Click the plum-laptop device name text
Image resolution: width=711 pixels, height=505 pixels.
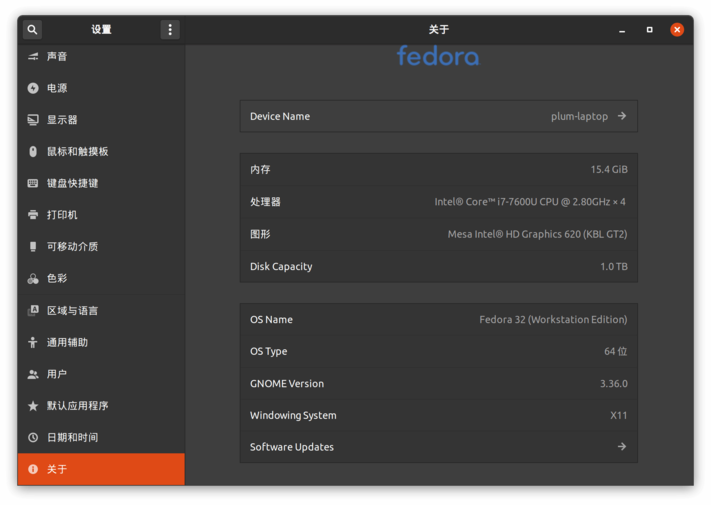579,116
